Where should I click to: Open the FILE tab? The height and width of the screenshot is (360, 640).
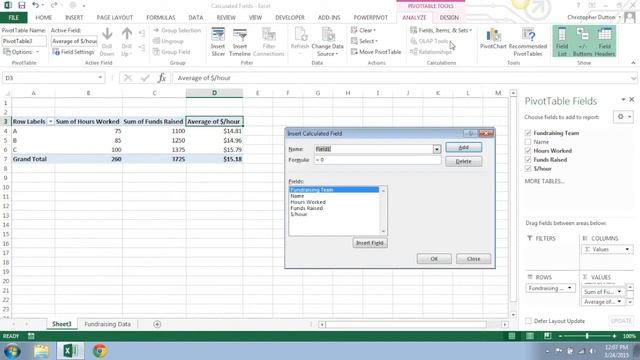pos(13,18)
